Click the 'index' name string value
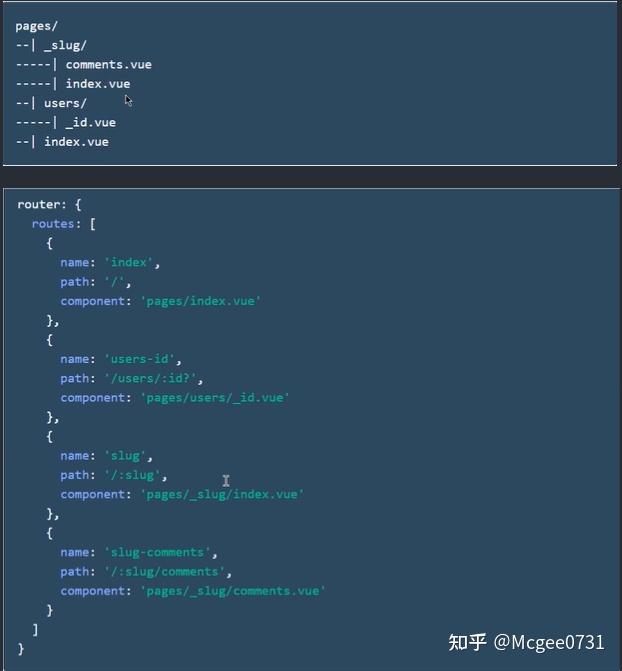 pos(129,262)
